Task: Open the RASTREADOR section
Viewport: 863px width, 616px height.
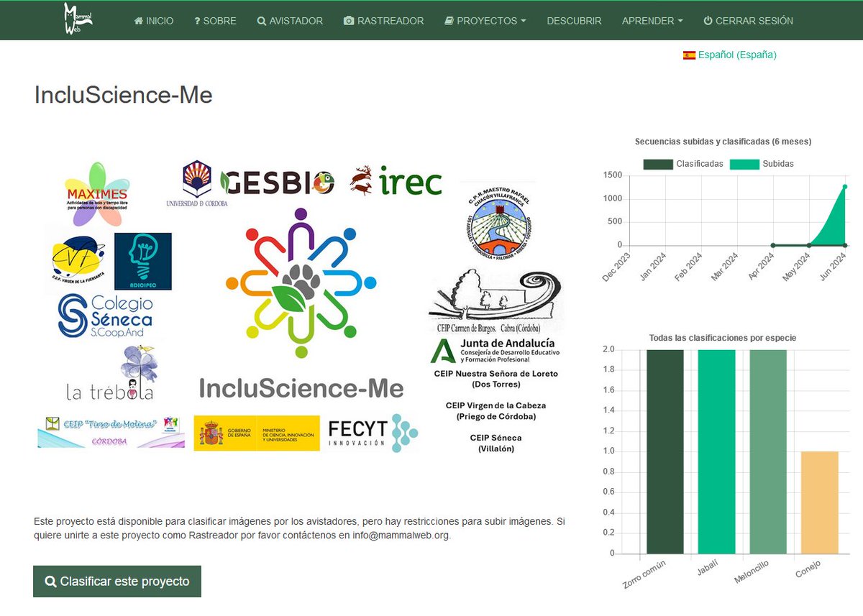Action: coord(384,21)
